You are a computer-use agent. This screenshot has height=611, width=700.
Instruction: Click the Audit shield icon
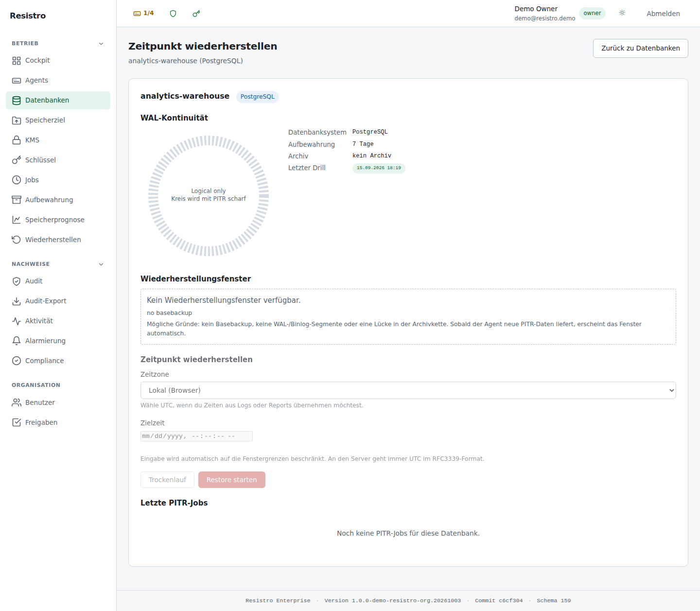pos(17,281)
